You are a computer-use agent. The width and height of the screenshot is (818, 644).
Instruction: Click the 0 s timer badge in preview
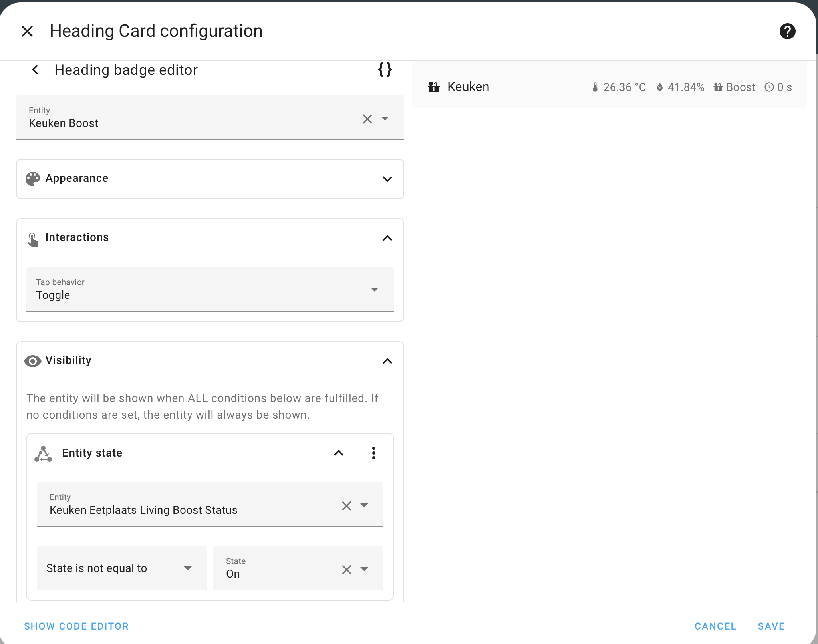click(x=778, y=87)
